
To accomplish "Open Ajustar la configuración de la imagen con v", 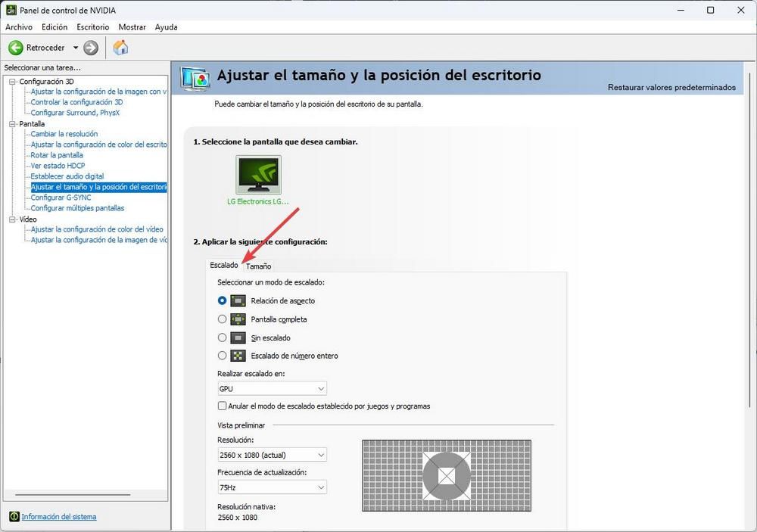I will (98, 92).
